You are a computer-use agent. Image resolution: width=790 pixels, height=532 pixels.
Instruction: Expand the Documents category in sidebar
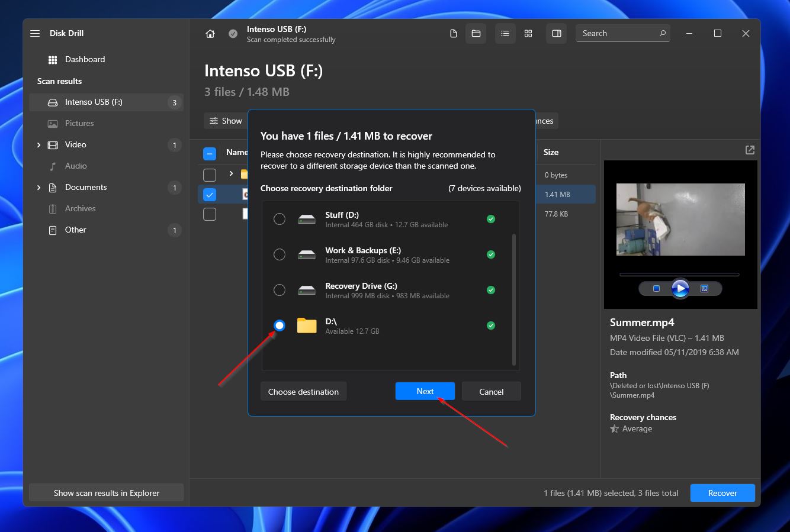click(39, 188)
